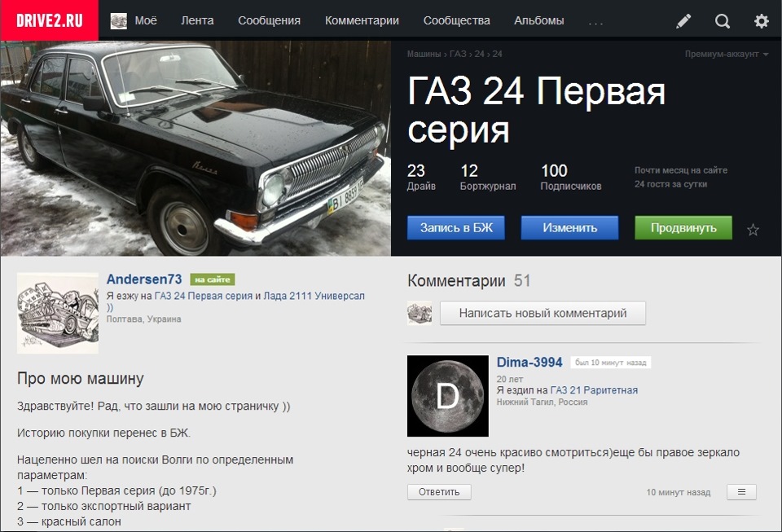Open settings gear icon
Image resolution: width=782 pixels, height=532 pixels.
pos(761,21)
